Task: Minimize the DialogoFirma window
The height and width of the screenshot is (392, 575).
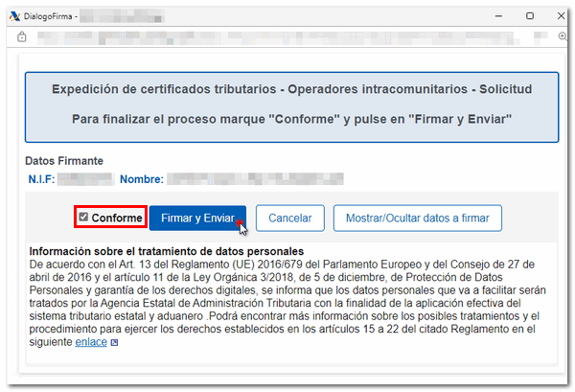Action: [x=502, y=16]
